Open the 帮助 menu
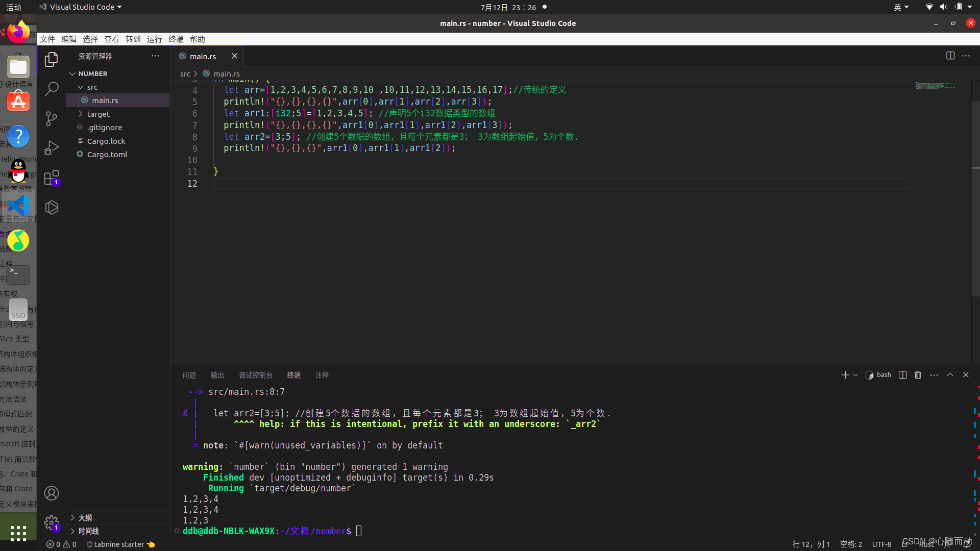The image size is (980, 551). pyautogui.click(x=198, y=39)
